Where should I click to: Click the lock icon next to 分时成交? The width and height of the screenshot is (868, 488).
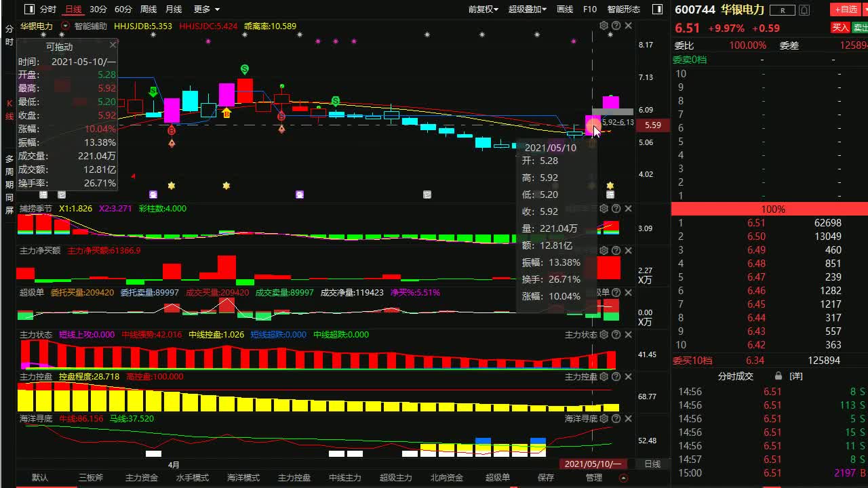pos(778,375)
